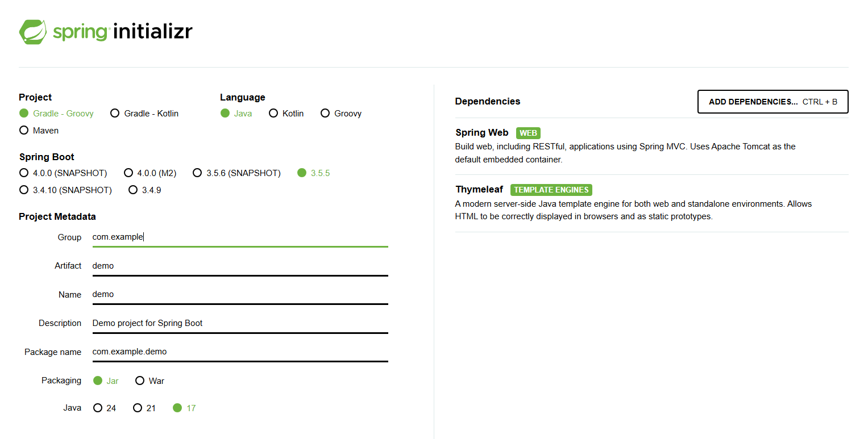Viewport: 868px width, 439px height.
Task: Choose War packaging
Action: [150, 381]
